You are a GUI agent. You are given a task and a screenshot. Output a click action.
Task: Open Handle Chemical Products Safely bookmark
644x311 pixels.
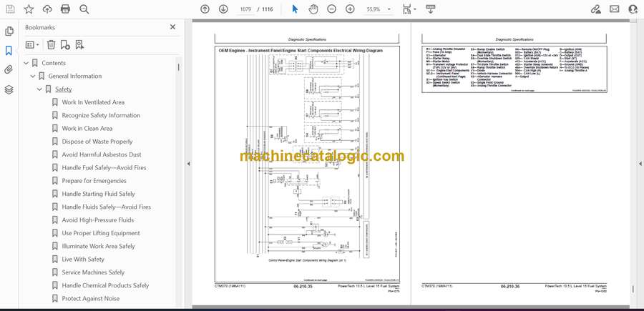click(105, 285)
